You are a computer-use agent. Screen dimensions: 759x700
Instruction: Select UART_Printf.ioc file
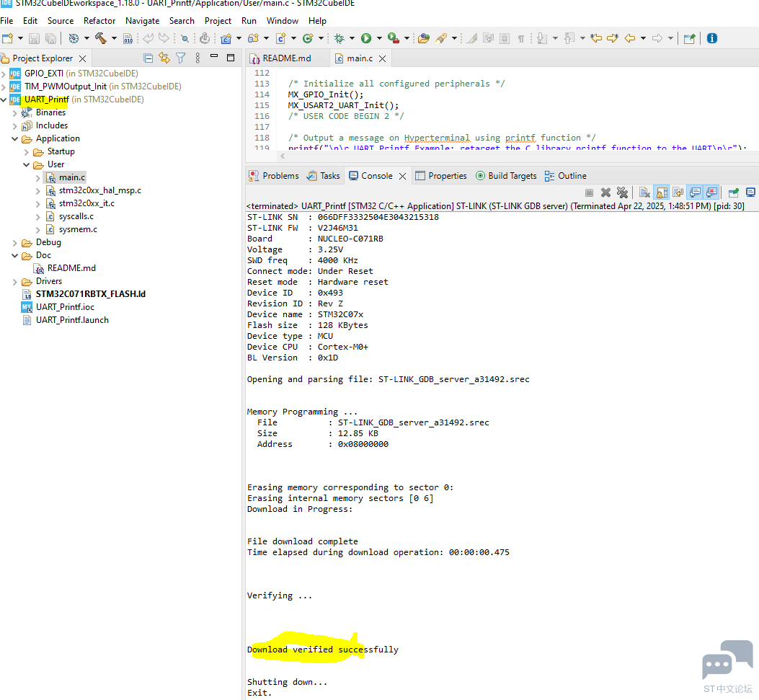(65, 307)
